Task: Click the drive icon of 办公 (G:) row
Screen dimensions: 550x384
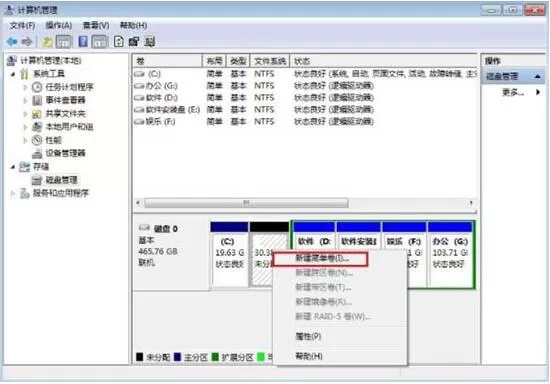Action: pos(140,86)
